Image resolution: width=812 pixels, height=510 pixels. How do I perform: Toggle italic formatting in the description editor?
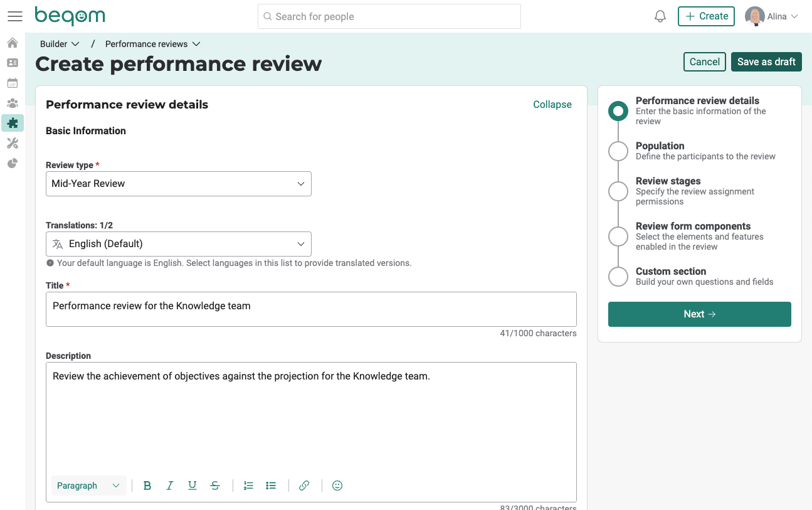coord(169,485)
